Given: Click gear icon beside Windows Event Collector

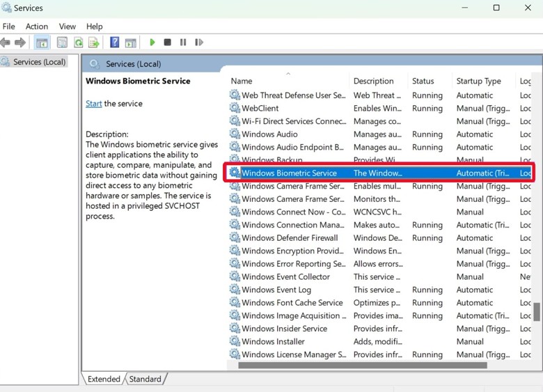Looking at the screenshot, I should (235, 276).
